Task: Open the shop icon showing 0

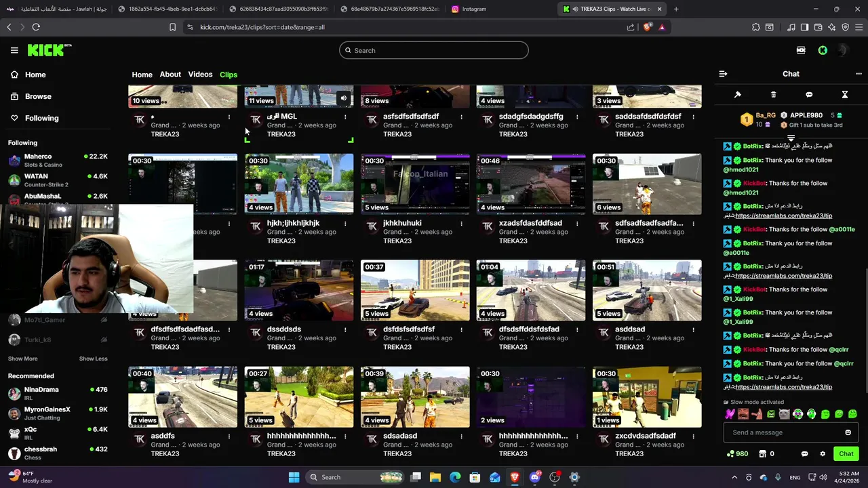Action: click(x=766, y=454)
